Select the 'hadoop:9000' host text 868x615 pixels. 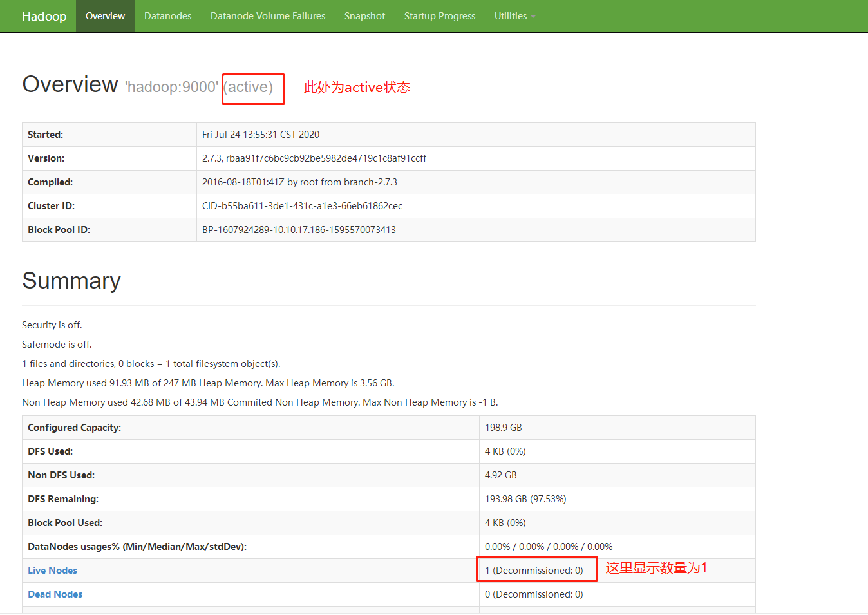click(171, 87)
